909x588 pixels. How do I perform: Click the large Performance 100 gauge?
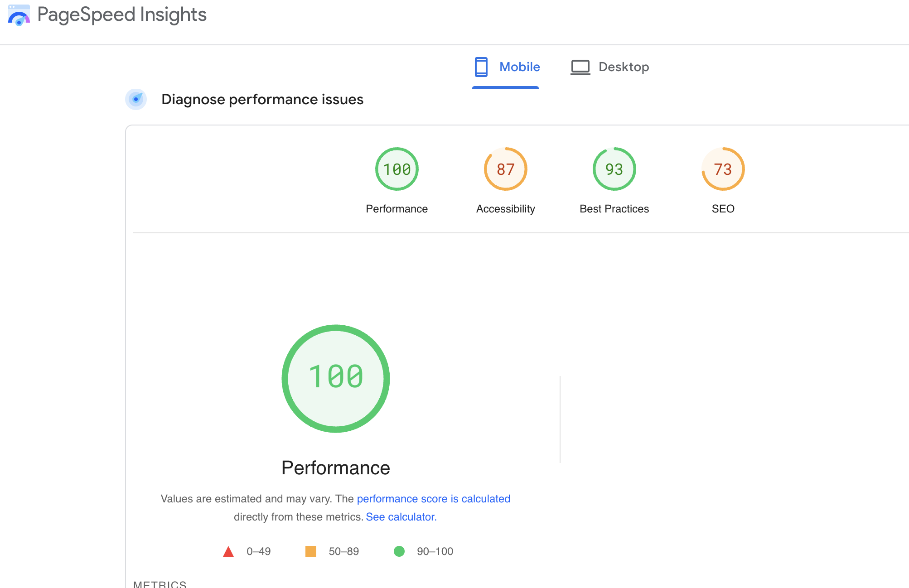(336, 378)
